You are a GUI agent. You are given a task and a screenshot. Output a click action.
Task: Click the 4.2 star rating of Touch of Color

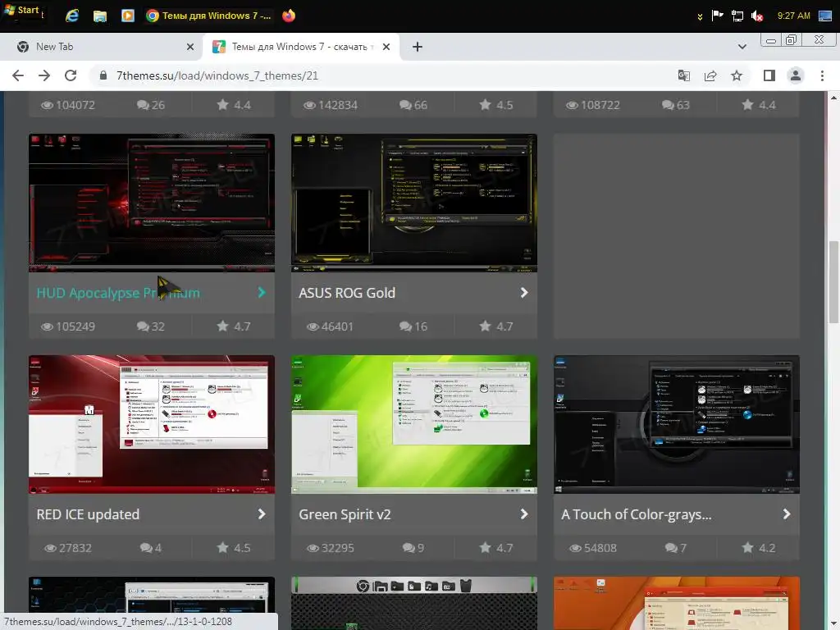coord(759,547)
